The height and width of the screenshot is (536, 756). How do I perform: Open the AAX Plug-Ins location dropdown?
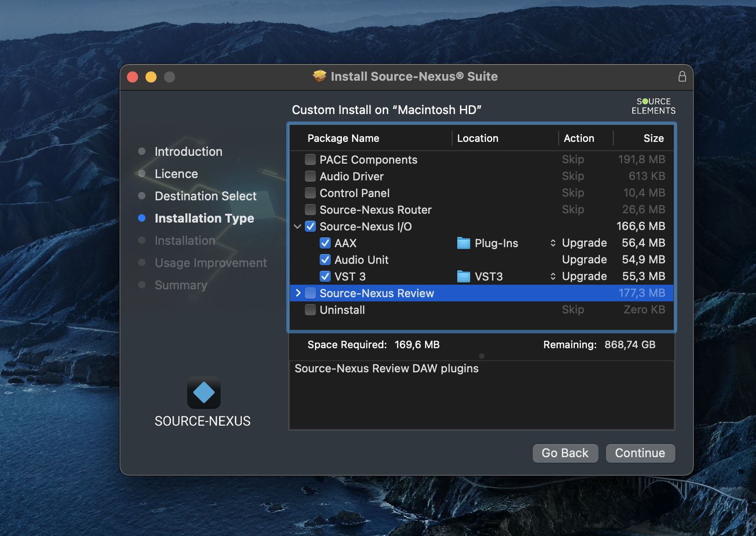(x=553, y=243)
